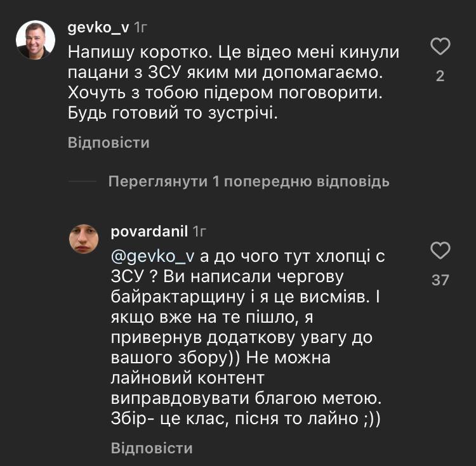Expand Переглянути 1 попередню відповідь
The width and height of the screenshot is (476, 466).
pyautogui.click(x=248, y=182)
